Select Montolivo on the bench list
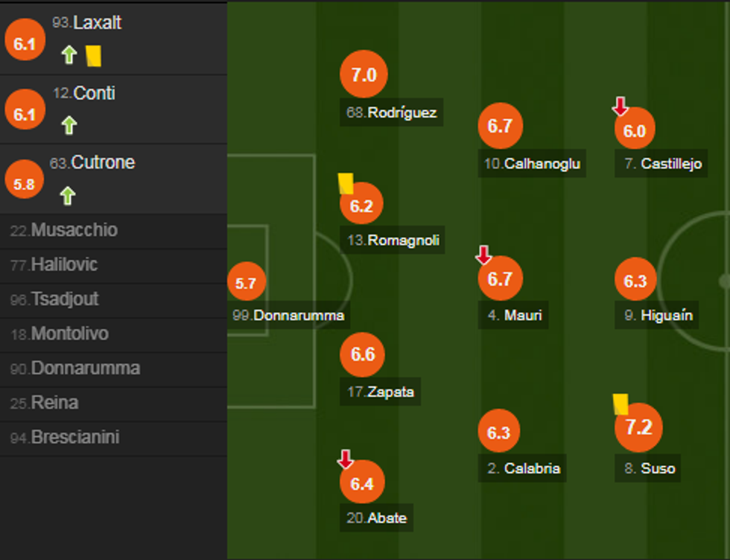 pos(69,334)
